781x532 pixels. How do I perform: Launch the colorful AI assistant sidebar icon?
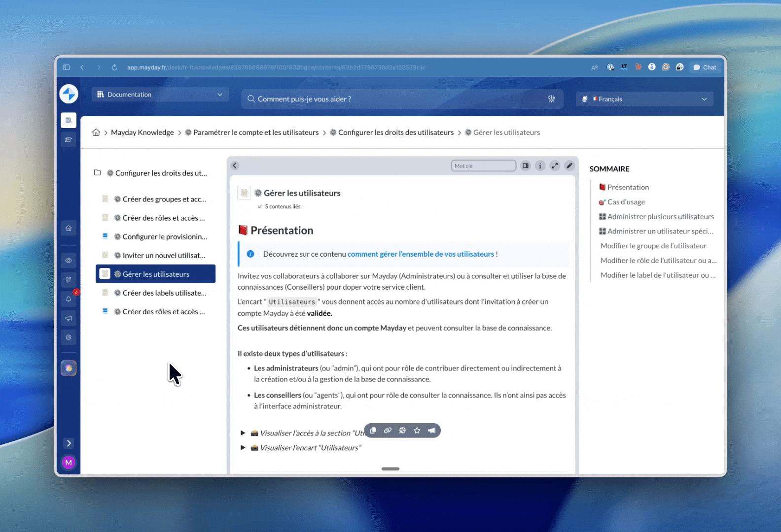point(69,368)
